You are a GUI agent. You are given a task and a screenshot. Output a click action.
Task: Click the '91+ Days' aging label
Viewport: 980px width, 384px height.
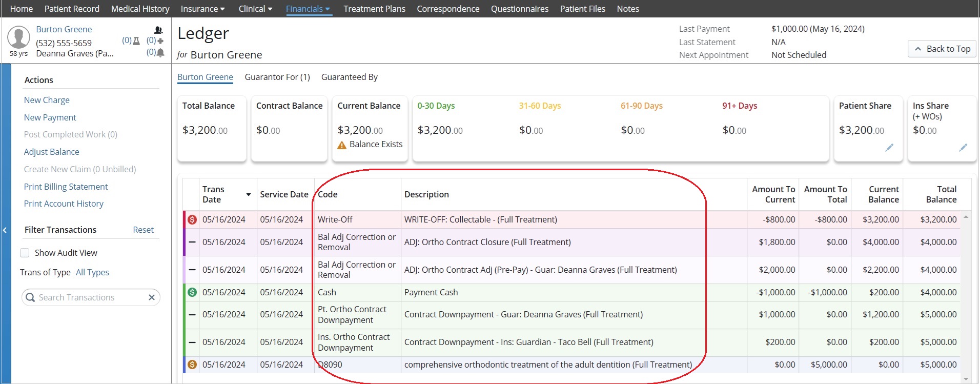pos(740,106)
